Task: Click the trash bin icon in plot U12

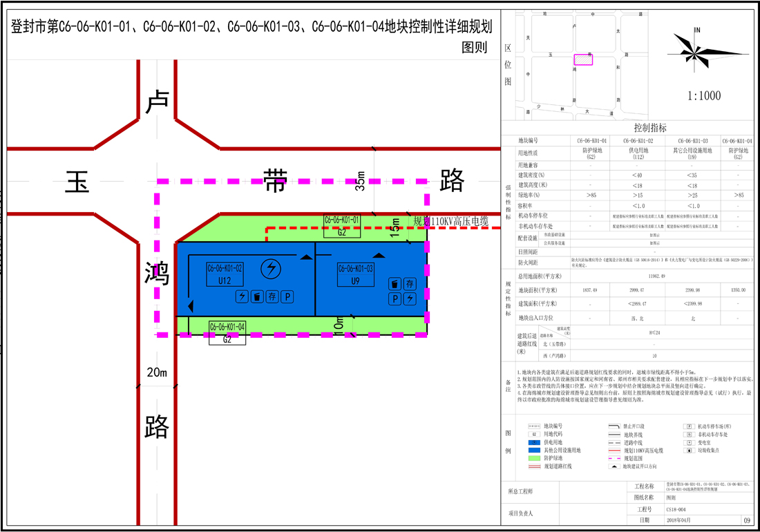Action: (x=256, y=297)
